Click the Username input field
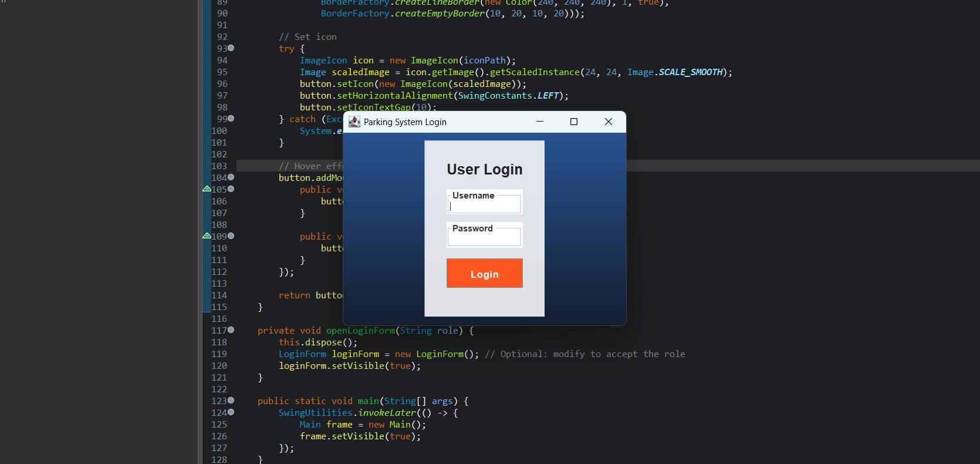 click(x=485, y=206)
